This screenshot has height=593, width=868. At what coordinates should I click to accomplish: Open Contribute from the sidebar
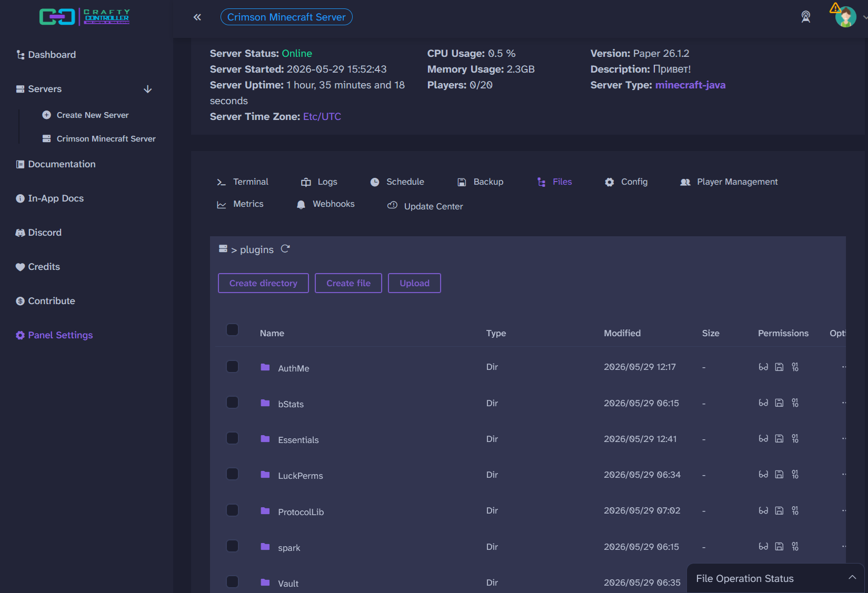click(46, 301)
